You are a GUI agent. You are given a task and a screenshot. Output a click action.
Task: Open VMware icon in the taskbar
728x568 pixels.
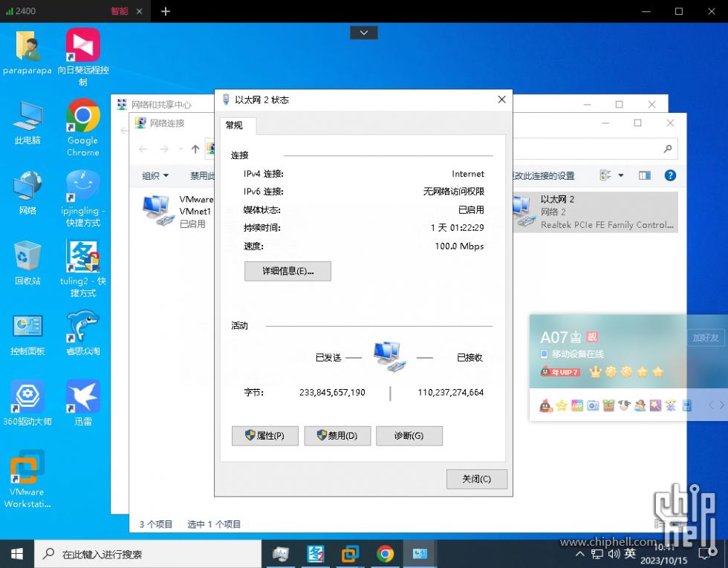(350, 554)
